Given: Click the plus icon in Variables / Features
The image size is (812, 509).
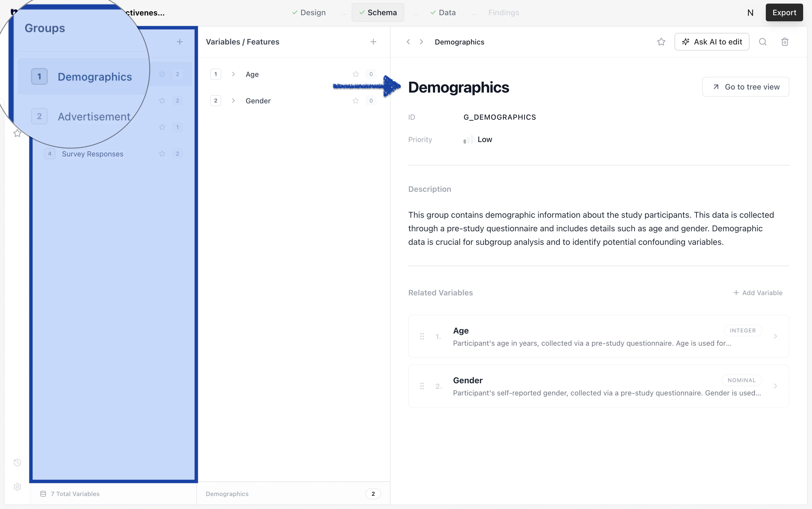Looking at the screenshot, I should pyautogui.click(x=373, y=42).
